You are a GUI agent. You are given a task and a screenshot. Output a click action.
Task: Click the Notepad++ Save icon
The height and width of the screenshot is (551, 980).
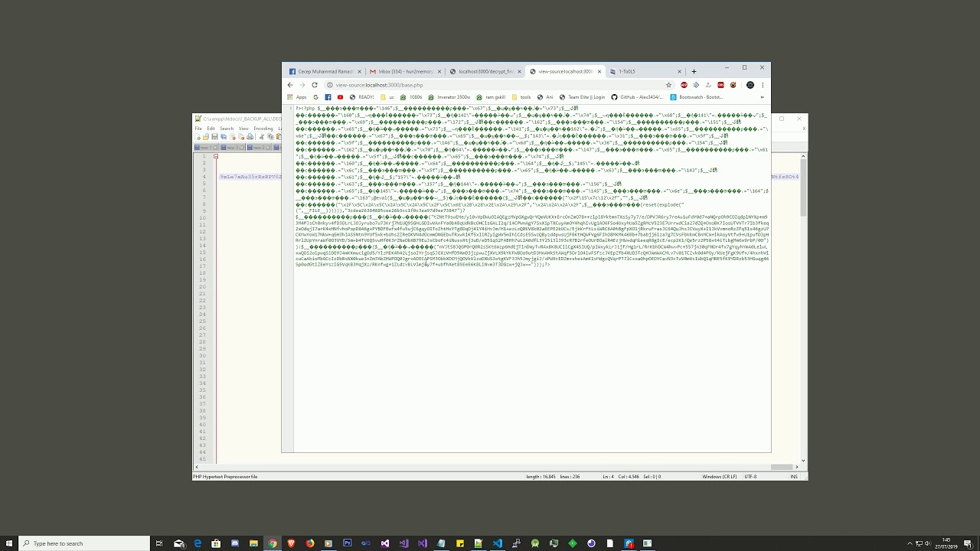[214, 136]
